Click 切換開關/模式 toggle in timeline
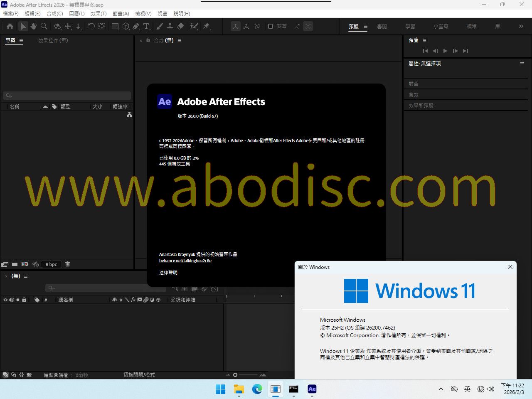Viewport: 532px width, 399px height. pyautogui.click(x=139, y=375)
